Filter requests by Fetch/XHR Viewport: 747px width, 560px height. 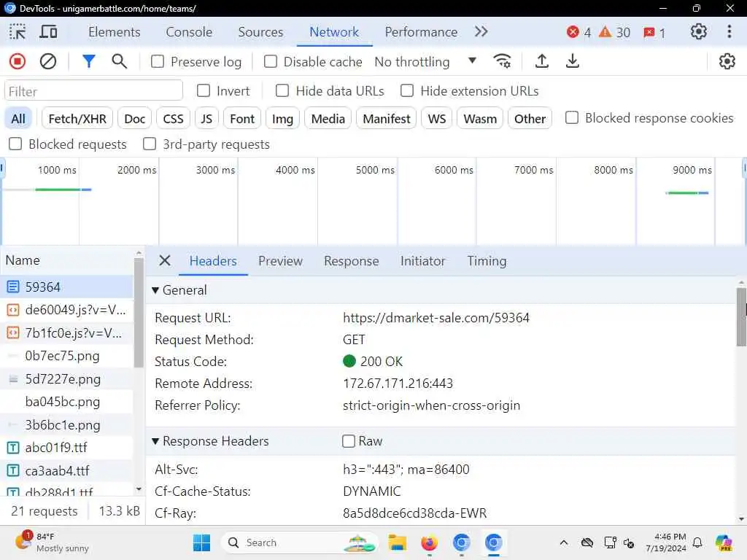click(x=77, y=119)
